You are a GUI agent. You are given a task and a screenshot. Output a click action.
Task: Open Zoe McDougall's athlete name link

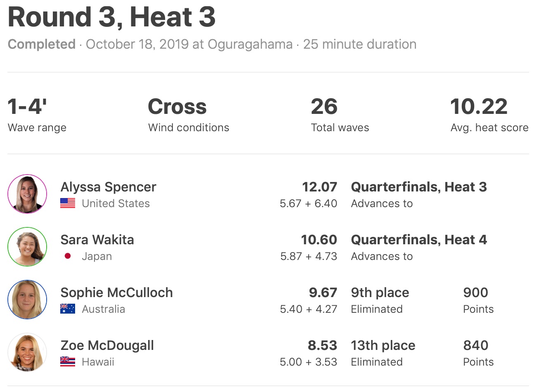[107, 345]
